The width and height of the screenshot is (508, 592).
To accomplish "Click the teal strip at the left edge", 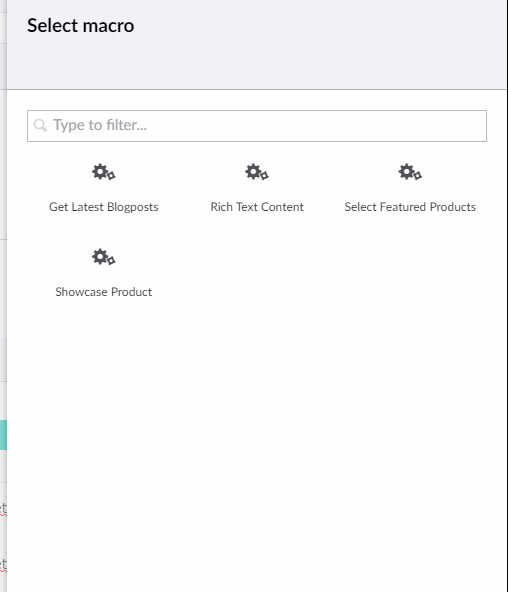I will point(3,435).
